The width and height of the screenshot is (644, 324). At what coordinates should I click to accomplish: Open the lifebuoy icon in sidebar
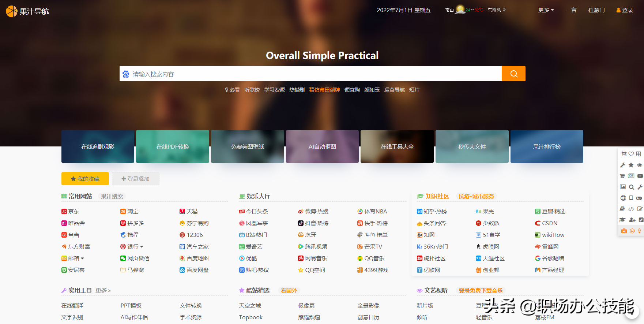(x=623, y=198)
